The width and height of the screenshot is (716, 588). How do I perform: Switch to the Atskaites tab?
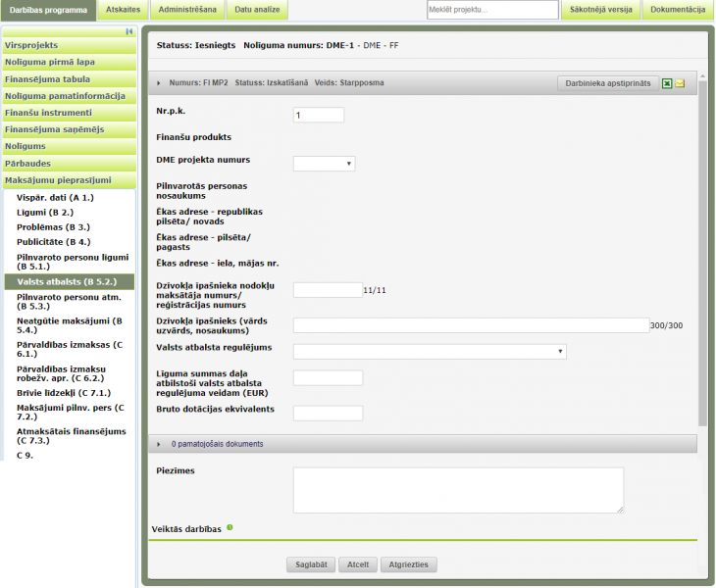click(122, 10)
